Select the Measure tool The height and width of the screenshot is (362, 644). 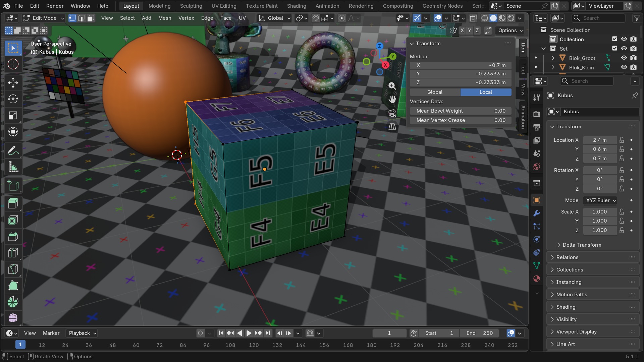coord(13,167)
